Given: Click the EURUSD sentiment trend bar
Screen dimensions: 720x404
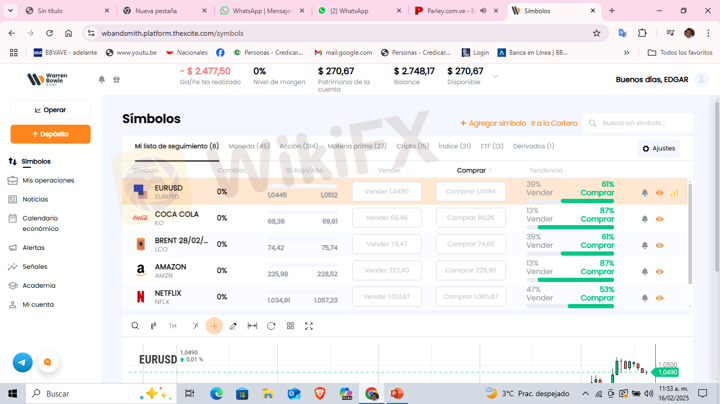Looking at the screenshot, I should [x=570, y=201].
